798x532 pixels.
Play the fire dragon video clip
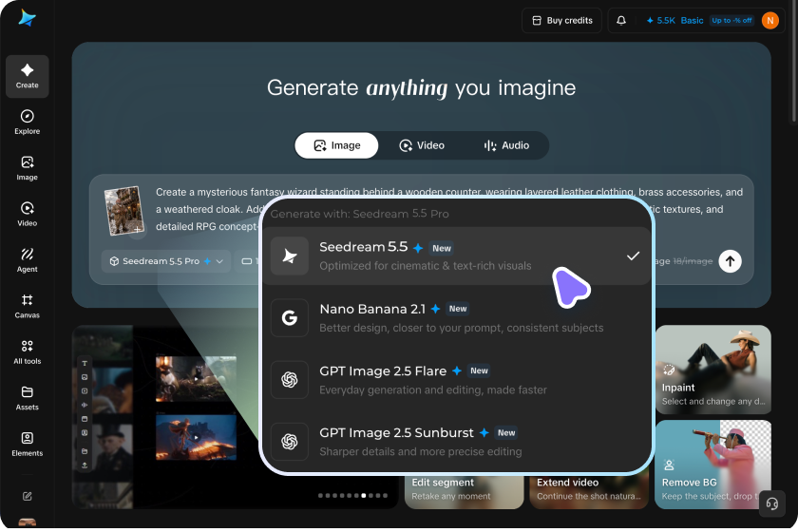pos(196,437)
